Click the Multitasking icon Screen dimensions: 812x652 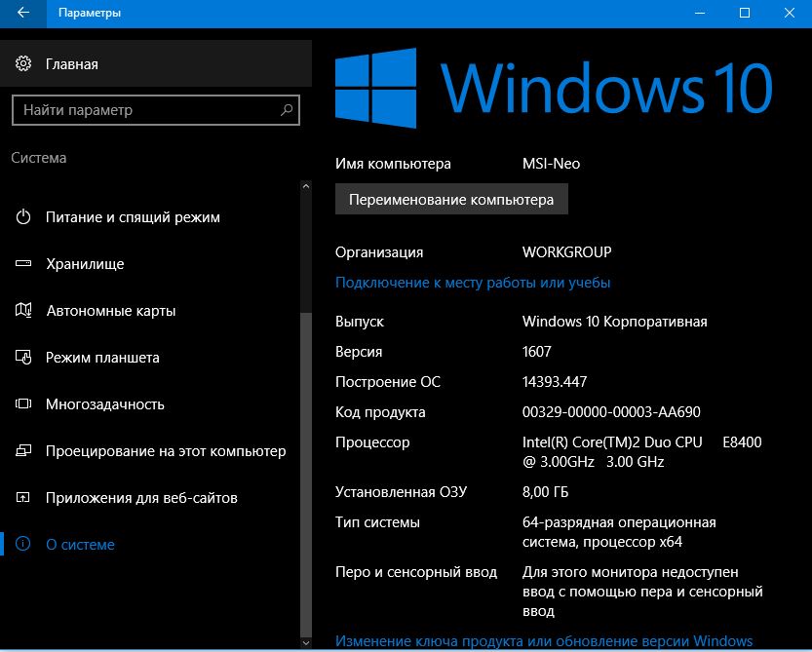[x=24, y=404]
